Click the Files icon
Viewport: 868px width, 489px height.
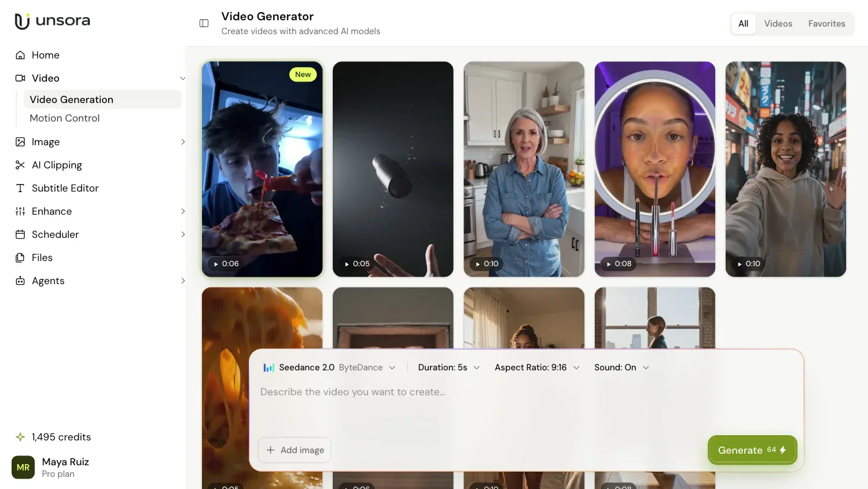20,258
